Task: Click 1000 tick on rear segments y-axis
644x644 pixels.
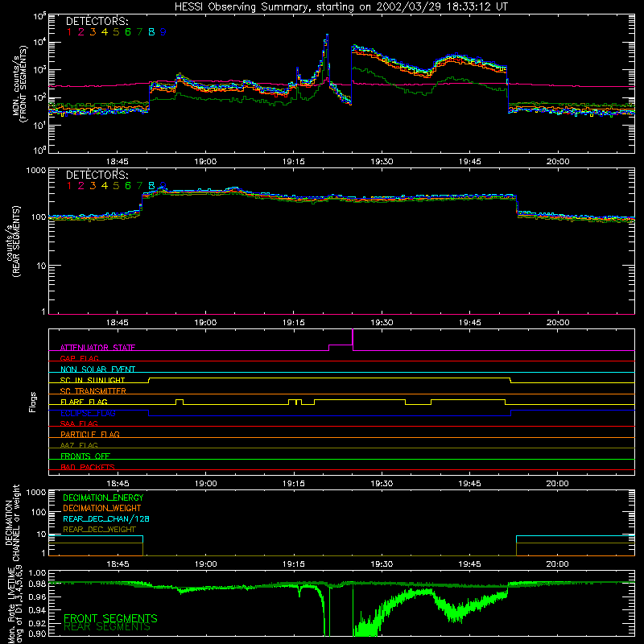Action: (x=36, y=170)
